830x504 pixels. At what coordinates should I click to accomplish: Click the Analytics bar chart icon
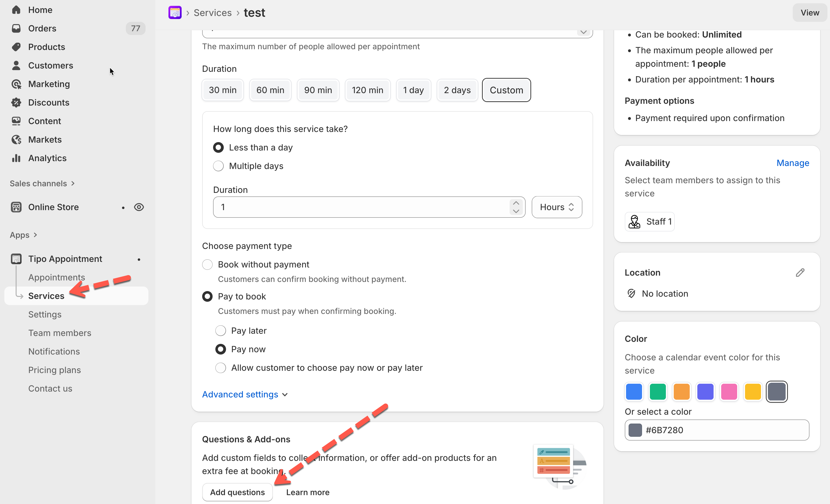(16, 158)
